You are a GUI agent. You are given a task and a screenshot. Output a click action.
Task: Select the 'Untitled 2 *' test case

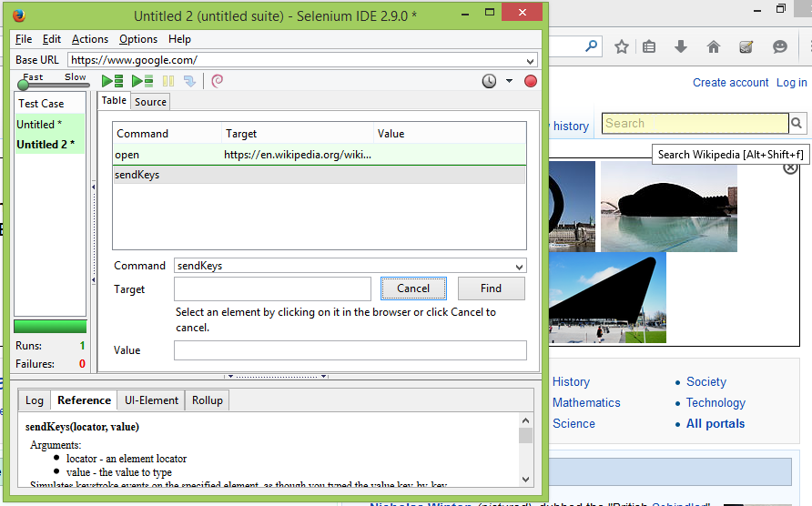(50, 145)
